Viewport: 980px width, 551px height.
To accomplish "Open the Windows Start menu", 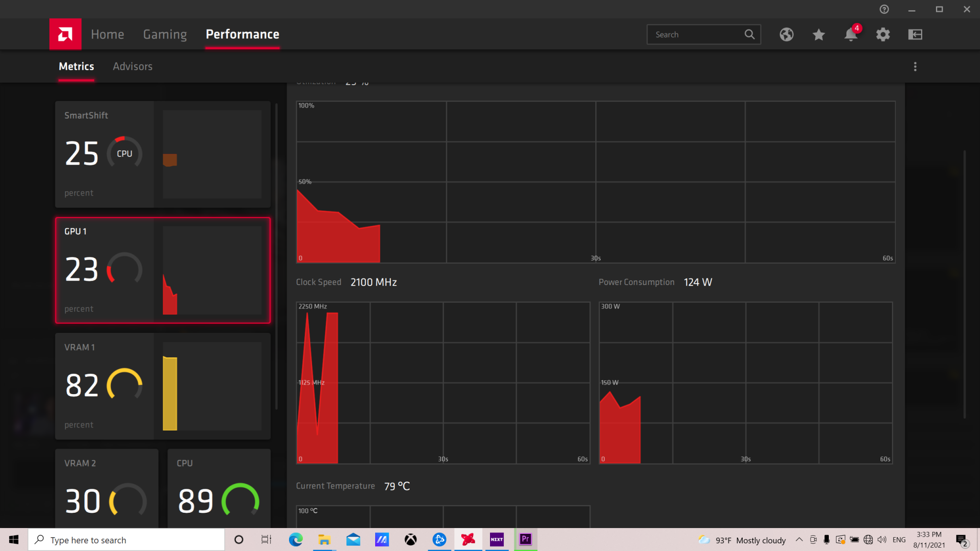I will click(x=14, y=540).
